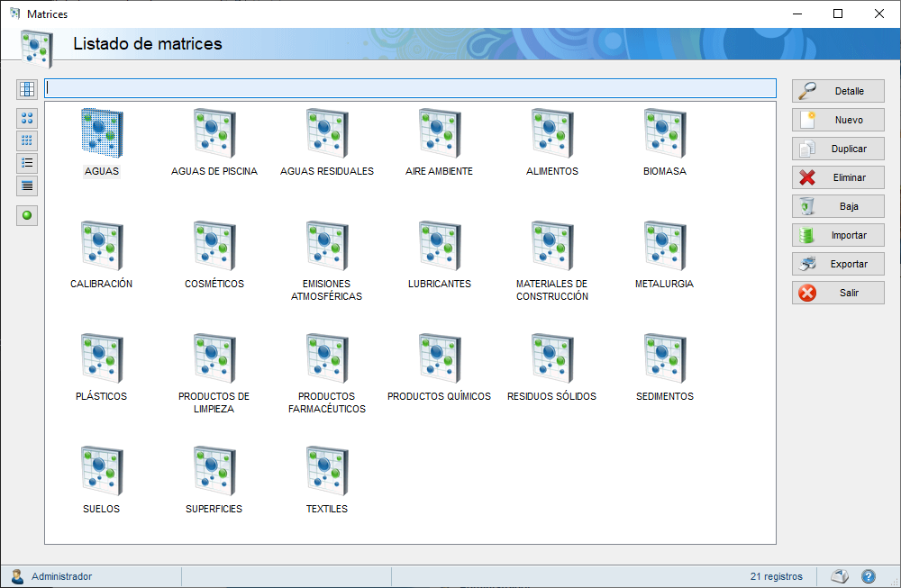Select the AIRE AMBIENTE matrix icon

click(x=440, y=133)
